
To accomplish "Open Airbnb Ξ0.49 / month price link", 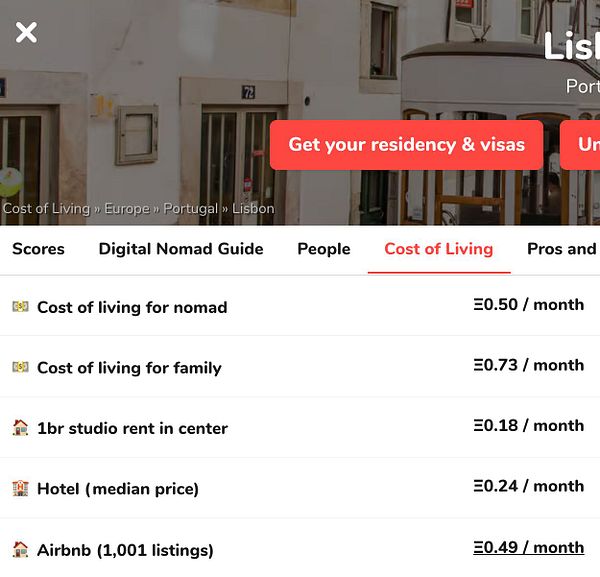I will (x=528, y=547).
